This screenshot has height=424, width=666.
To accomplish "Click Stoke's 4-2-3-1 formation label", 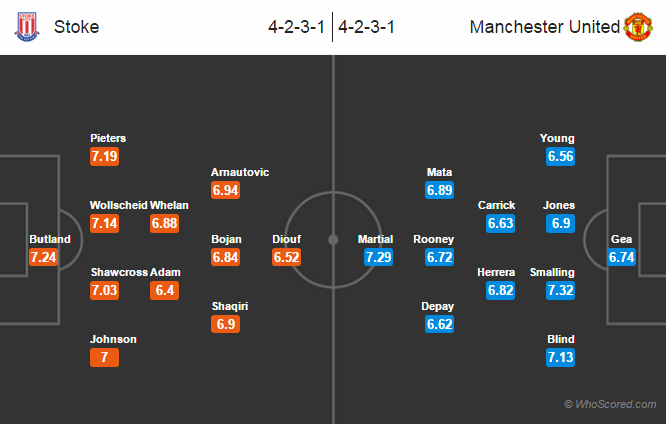I will [x=297, y=27].
